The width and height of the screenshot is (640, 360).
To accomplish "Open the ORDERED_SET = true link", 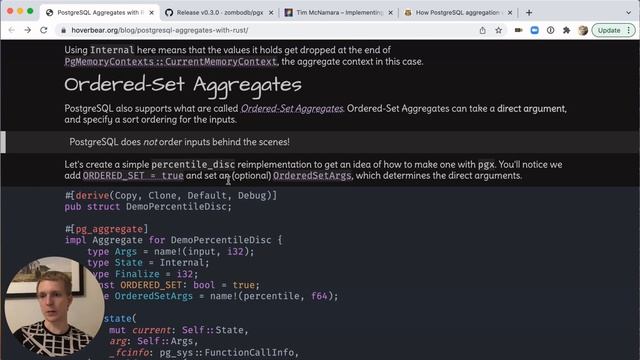I will [x=133, y=176].
